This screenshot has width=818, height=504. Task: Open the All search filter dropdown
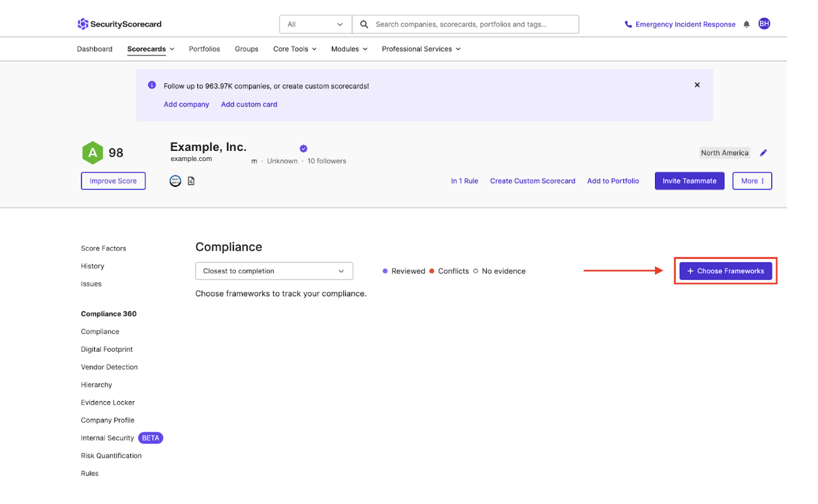[x=315, y=25]
